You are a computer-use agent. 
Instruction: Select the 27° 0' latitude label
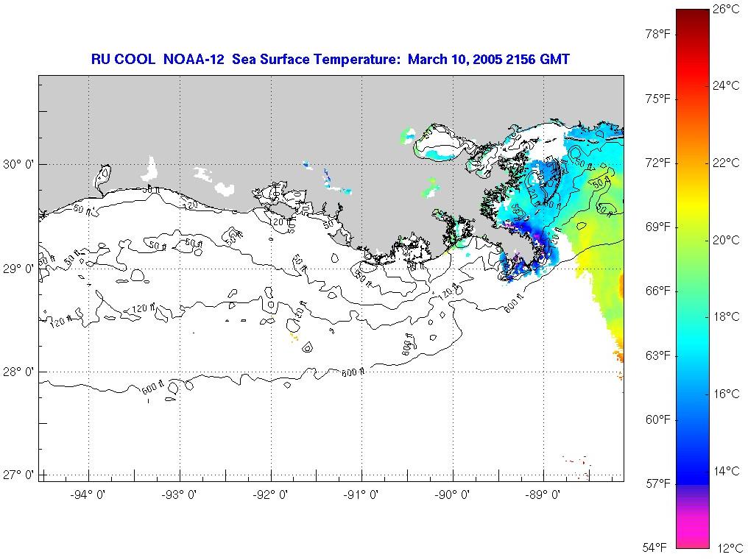coord(18,475)
